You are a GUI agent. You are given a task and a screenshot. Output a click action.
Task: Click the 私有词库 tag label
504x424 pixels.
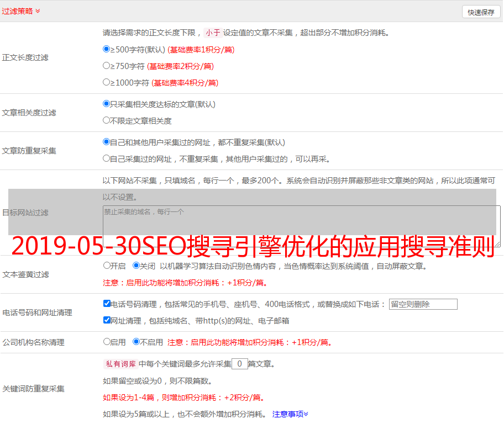click(120, 364)
